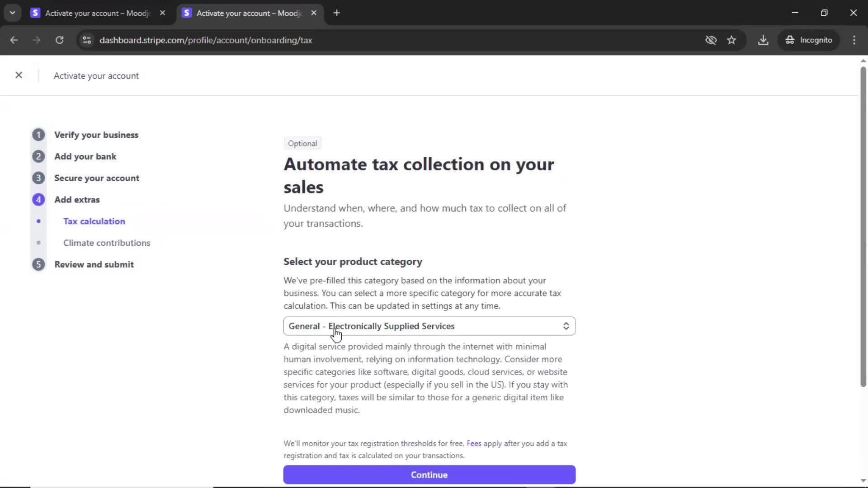Open the browser downloads icon

[x=763, y=40]
